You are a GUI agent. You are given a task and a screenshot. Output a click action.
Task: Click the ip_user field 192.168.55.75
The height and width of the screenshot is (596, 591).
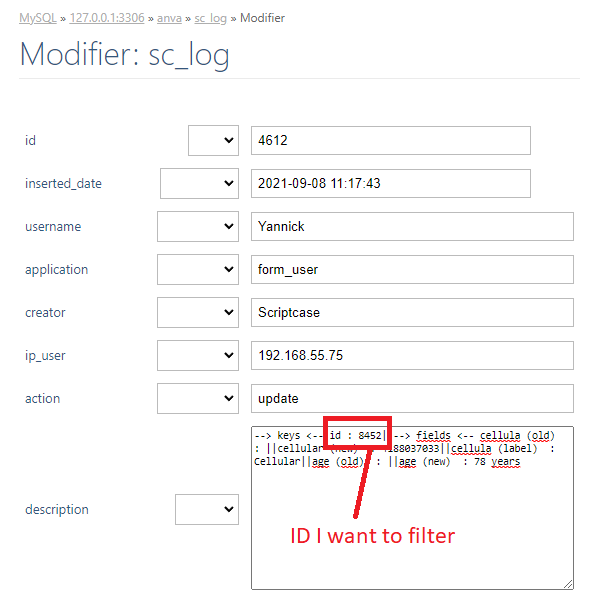[x=412, y=355]
